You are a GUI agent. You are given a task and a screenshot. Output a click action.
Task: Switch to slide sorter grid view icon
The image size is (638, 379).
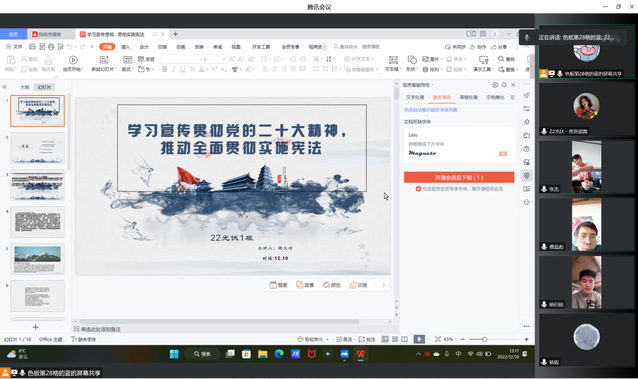point(395,339)
